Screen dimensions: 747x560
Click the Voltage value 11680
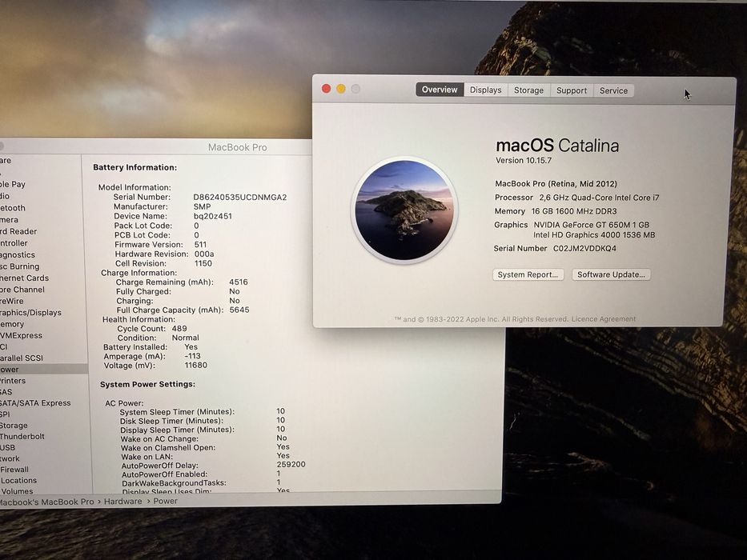pyautogui.click(x=196, y=366)
